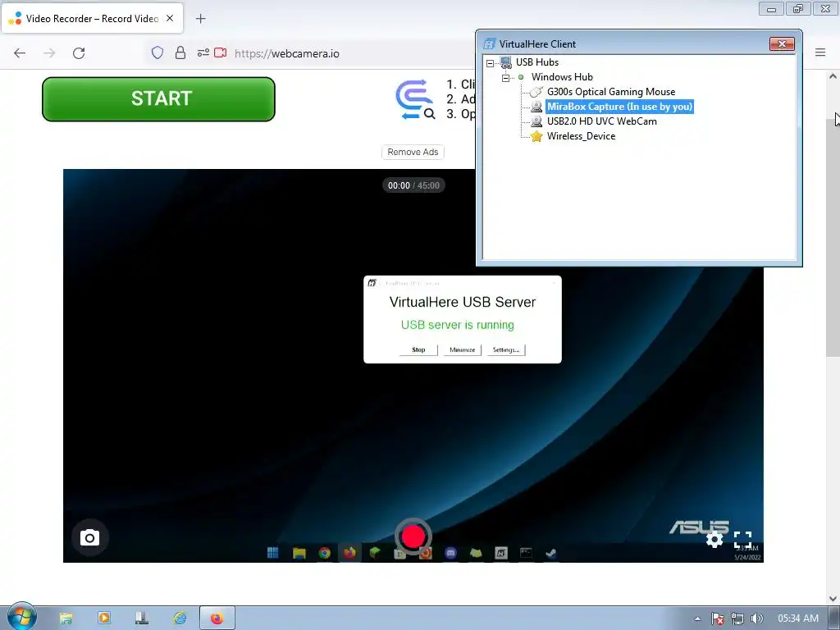Click the 05:34 AM taskbar clock
This screenshot has height=630, width=840.
(x=798, y=619)
